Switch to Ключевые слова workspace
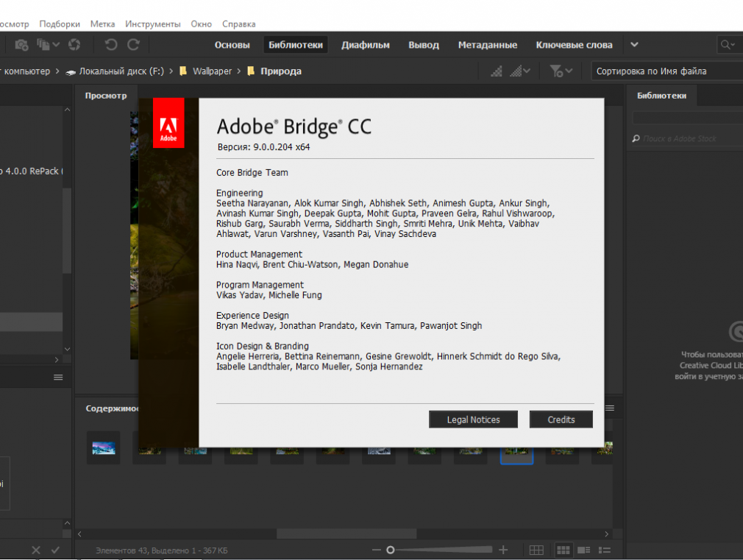Image resolution: width=743 pixels, height=560 pixels. click(x=575, y=45)
